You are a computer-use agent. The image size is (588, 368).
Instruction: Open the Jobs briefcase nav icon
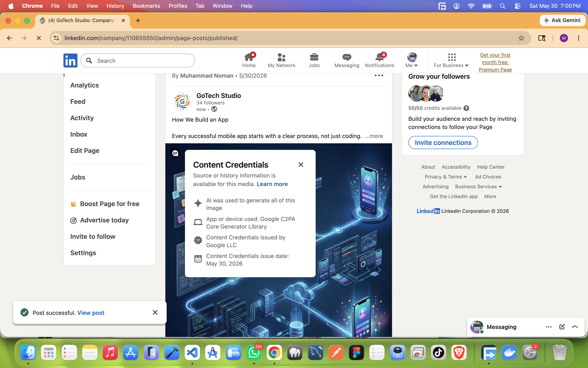coord(314,60)
